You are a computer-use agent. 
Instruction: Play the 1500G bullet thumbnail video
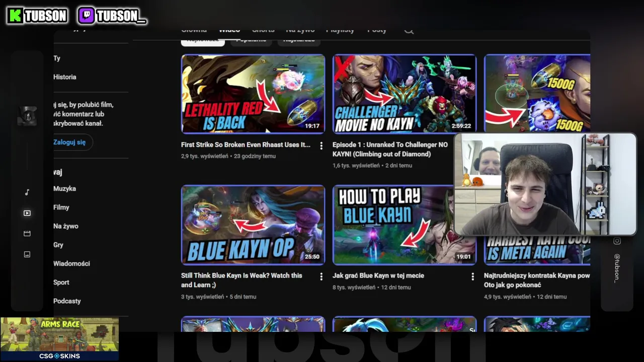click(x=537, y=94)
